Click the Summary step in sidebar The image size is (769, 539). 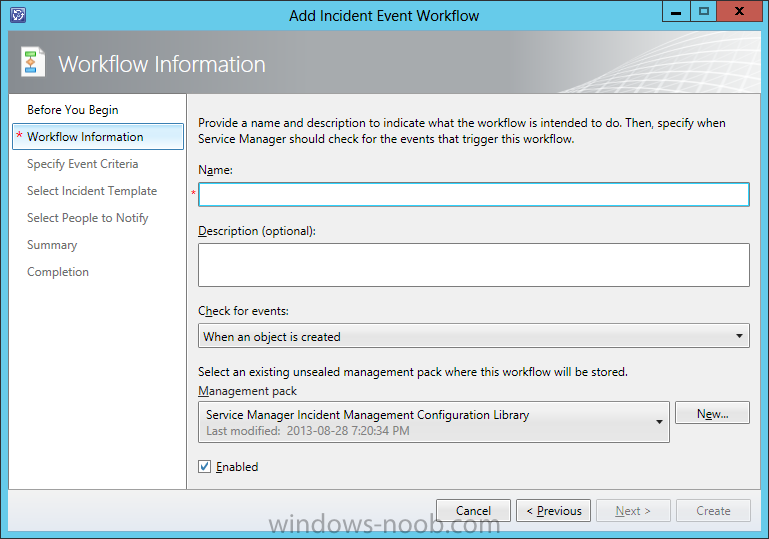pyautogui.click(x=52, y=245)
